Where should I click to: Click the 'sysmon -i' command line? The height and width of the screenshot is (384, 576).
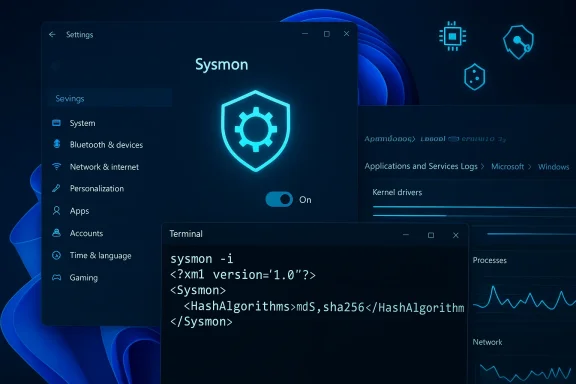coord(201,259)
